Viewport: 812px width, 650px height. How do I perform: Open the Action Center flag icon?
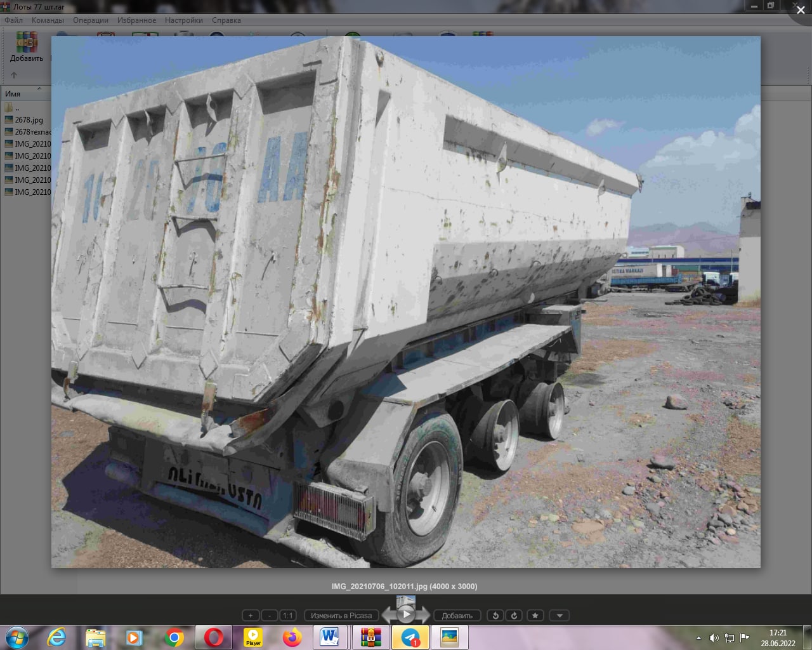745,638
